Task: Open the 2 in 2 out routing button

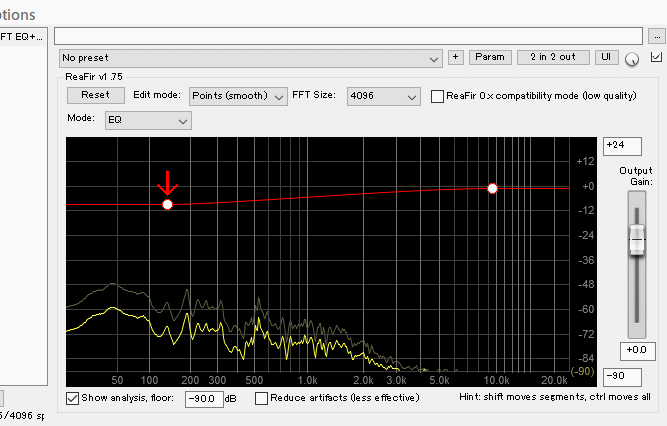Action: click(x=553, y=58)
